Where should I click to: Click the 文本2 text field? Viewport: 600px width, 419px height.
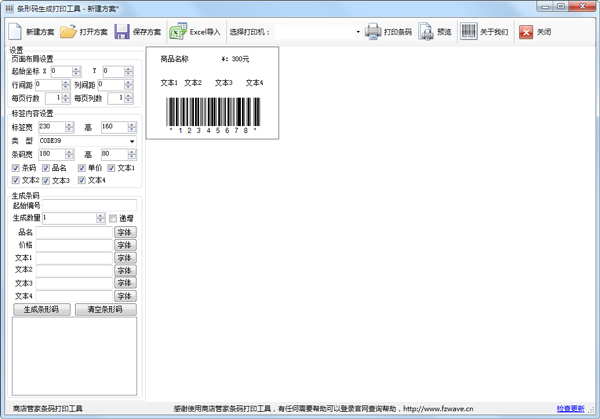pos(74,271)
